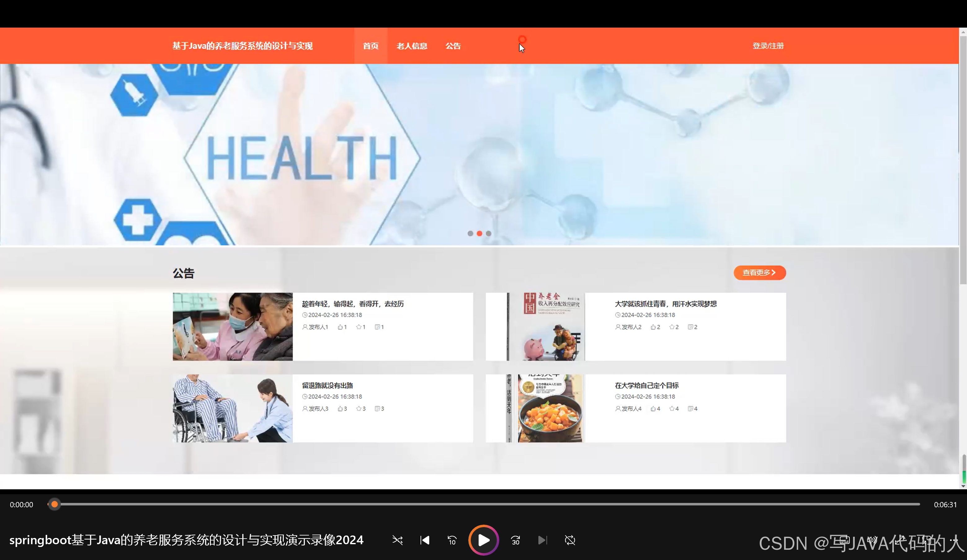Click the 查看更多 button

(760, 272)
